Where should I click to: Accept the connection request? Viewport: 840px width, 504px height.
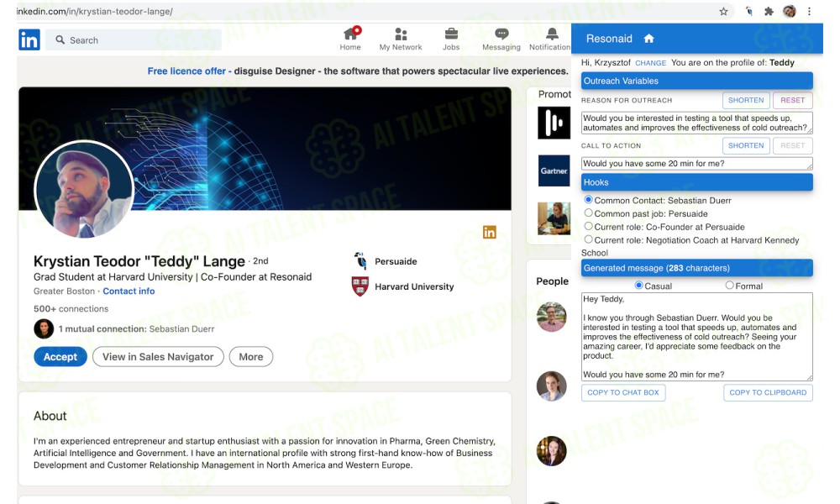60,357
